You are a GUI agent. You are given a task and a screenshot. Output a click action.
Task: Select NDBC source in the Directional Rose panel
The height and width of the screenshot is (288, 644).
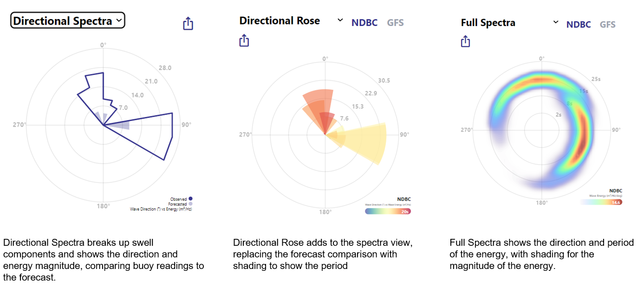coord(364,23)
